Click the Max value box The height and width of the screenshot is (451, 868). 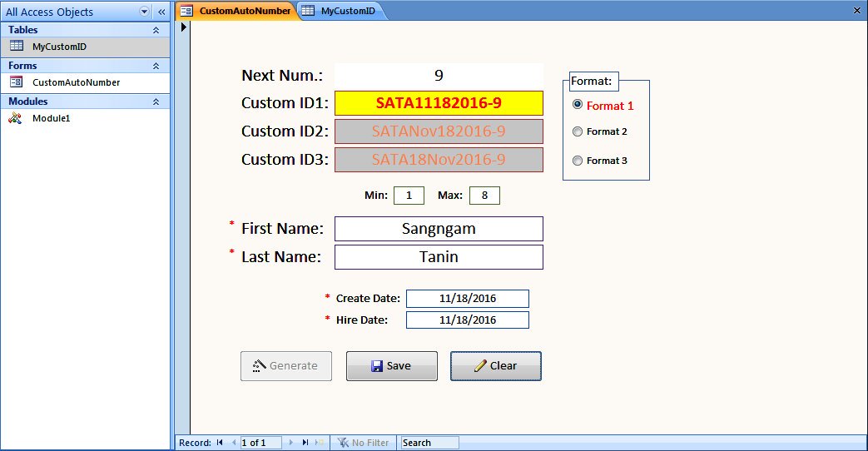pos(484,196)
